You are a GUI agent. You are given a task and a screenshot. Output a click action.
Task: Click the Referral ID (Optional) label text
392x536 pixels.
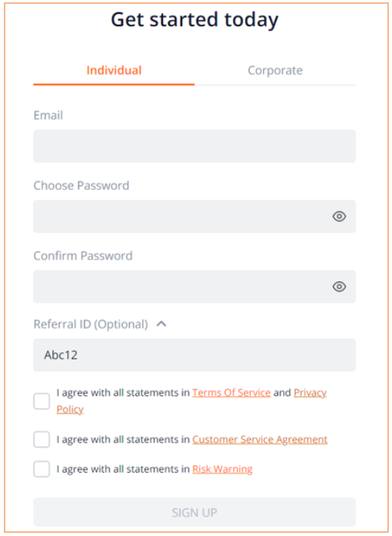point(91,324)
